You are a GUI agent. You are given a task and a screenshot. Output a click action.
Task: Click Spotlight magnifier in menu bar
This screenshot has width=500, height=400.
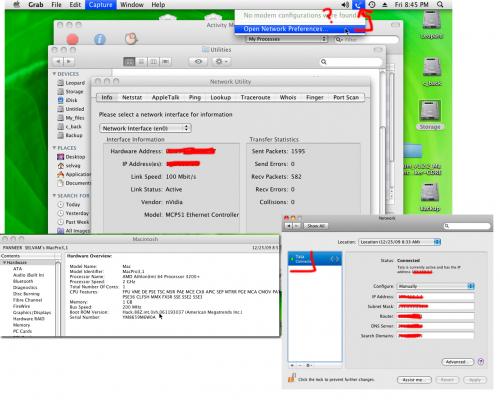pos(440,5)
